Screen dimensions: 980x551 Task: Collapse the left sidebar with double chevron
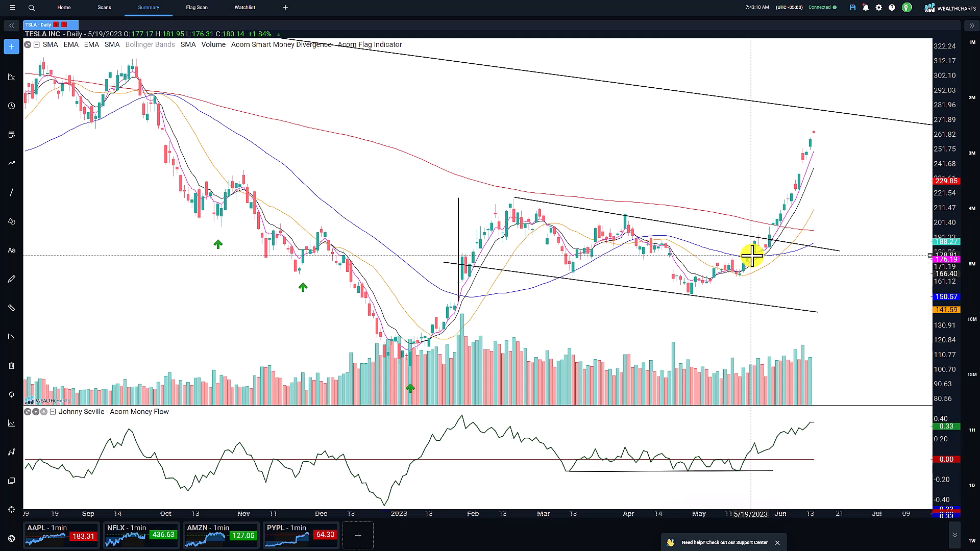point(11,26)
